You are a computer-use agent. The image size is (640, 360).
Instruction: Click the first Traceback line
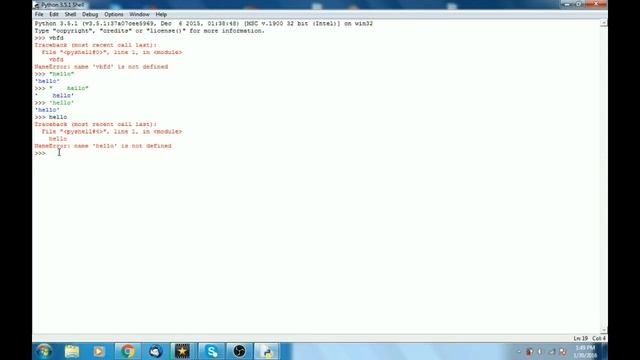coord(96,45)
